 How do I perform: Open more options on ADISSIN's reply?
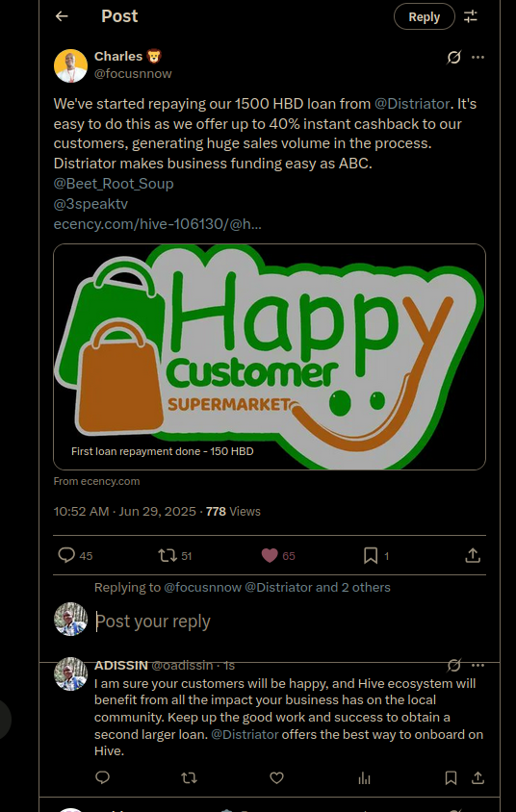click(x=477, y=665)
